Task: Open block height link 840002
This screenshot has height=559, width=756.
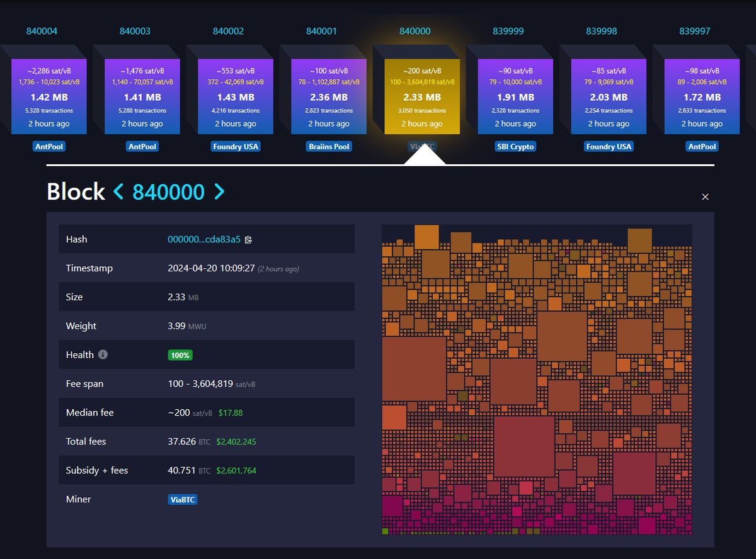Action: point(228,31)
